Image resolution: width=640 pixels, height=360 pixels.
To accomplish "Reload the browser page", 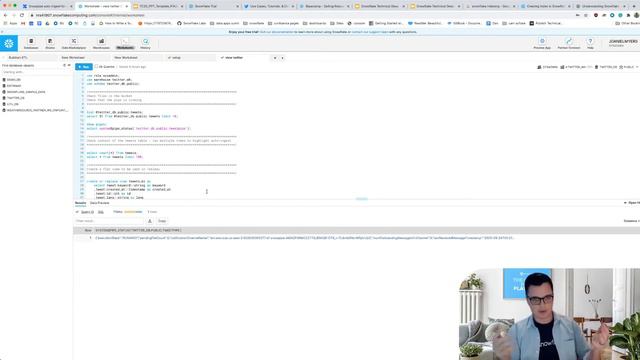I will tap(22, 15).
